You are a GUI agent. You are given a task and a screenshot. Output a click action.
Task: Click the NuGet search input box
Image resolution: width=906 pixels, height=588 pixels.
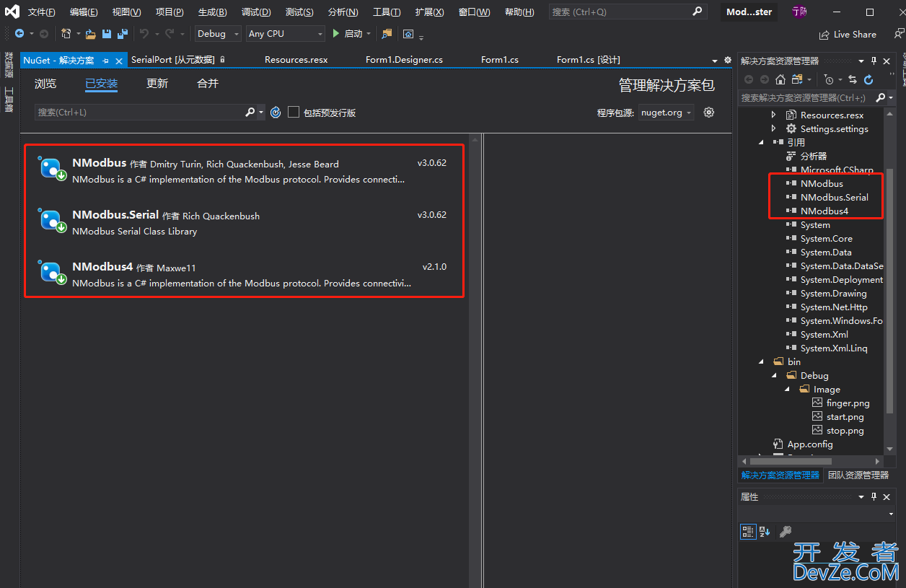click(x=141, y=113)
